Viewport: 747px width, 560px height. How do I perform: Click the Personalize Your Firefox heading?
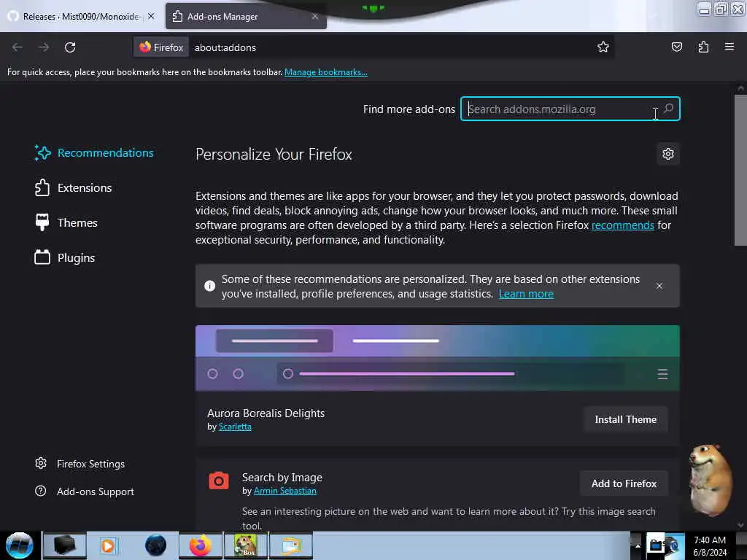[x=274, y=155]
